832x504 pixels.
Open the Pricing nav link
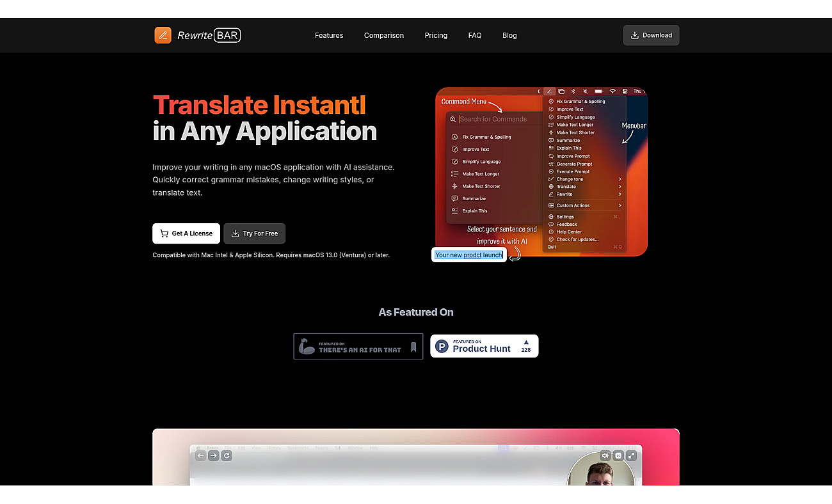coord(436,35)
